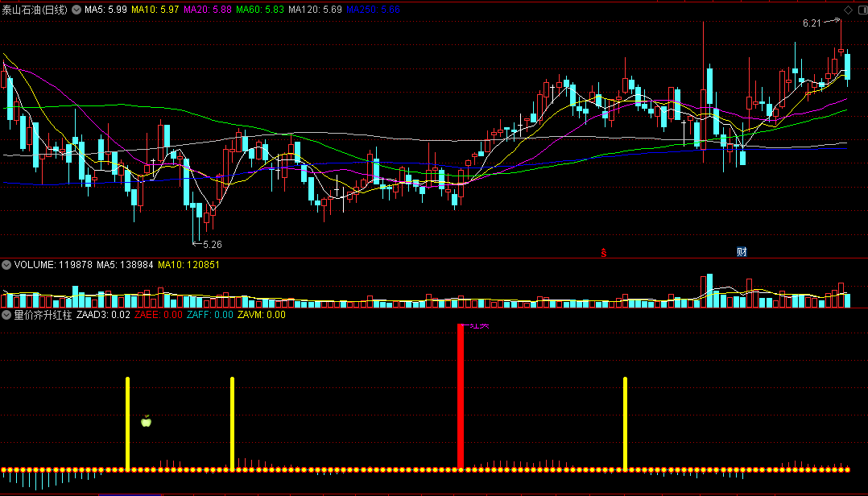
Task: Select the blue MA250: 5.66 label
Action: pyautogui.click(x=373, y=10)
